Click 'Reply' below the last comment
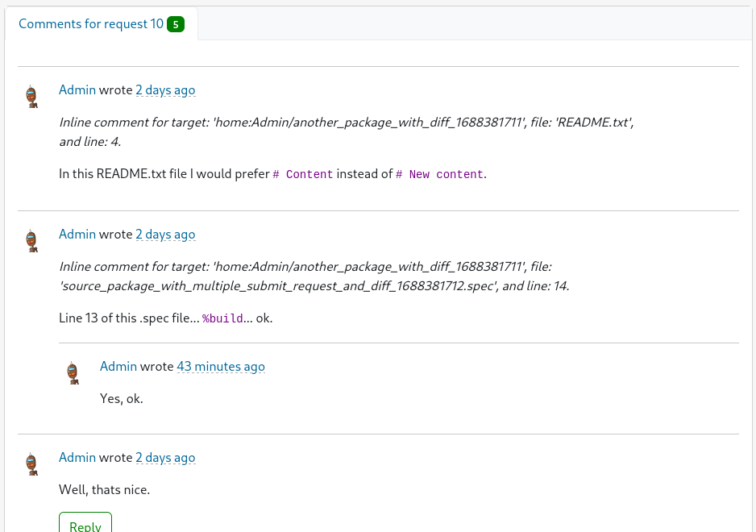This screenshot has width=756, height=532. 85,525
